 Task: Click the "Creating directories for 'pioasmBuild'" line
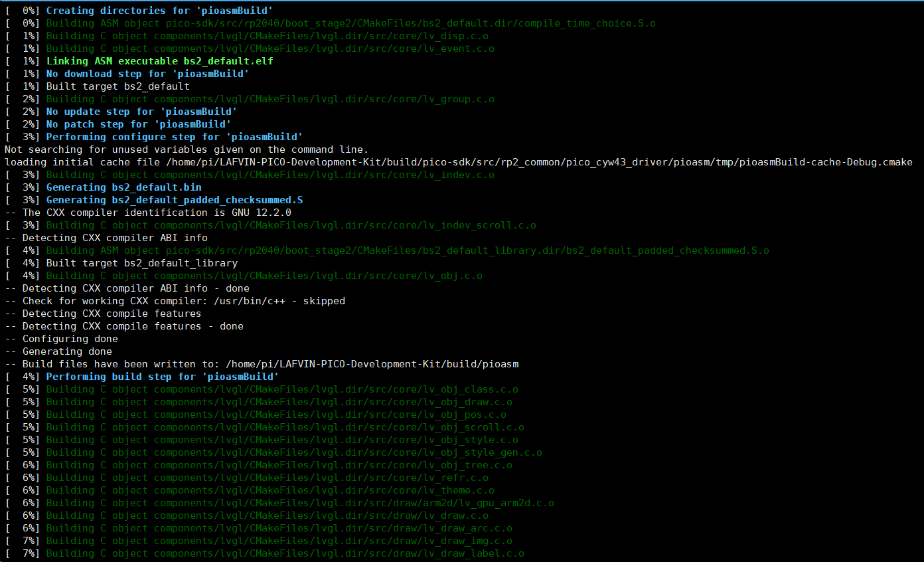(137, 11)
